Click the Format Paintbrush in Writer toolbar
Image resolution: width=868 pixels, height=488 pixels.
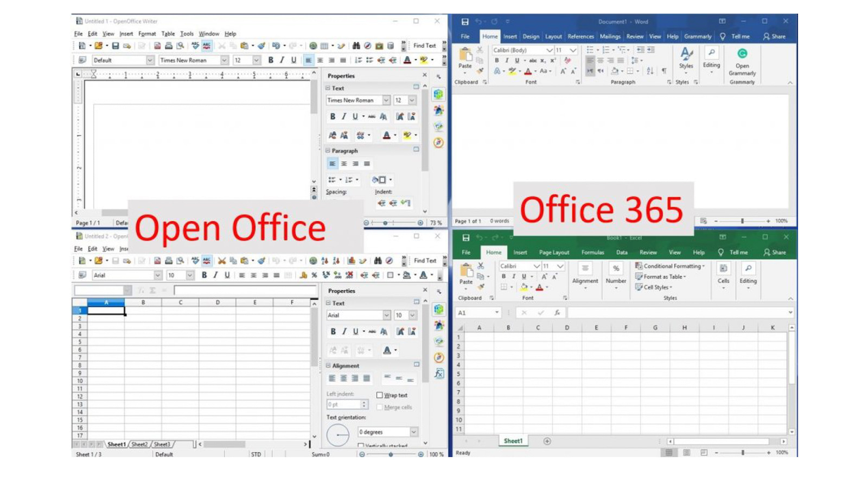[x=261, y=46]
